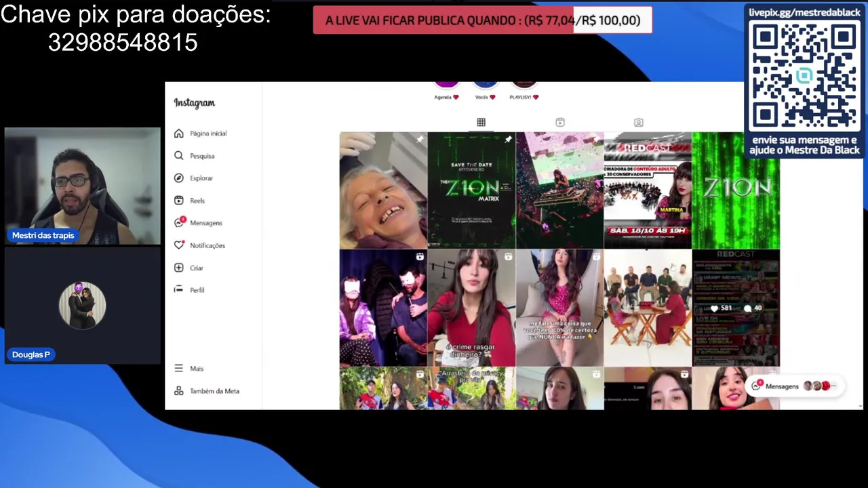868x488 pixels.
Task: Click the heart icon beside Notificações
Action: pyautogui.click(x=179, y=245)
